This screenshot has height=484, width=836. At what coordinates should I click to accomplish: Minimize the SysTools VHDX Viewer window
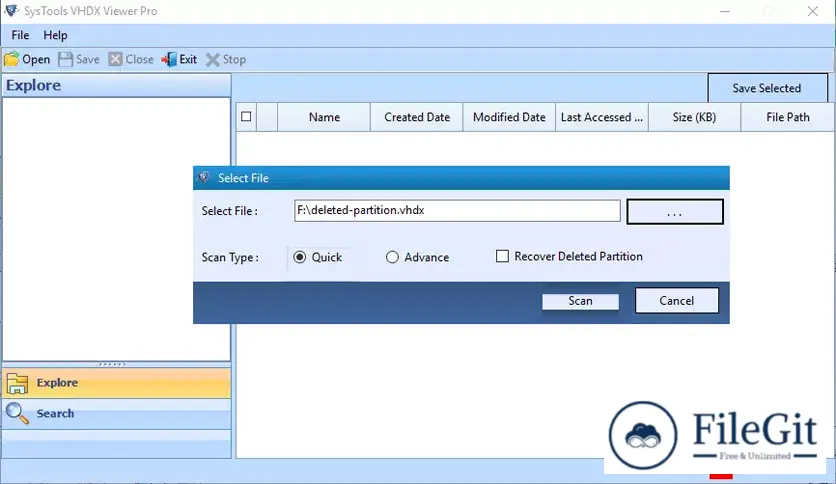click(x=725, y=11)
